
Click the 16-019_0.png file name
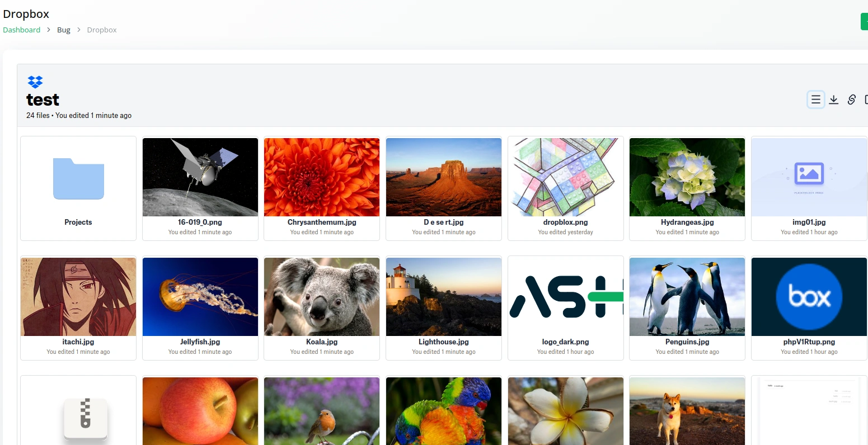[x=200, y=222]
